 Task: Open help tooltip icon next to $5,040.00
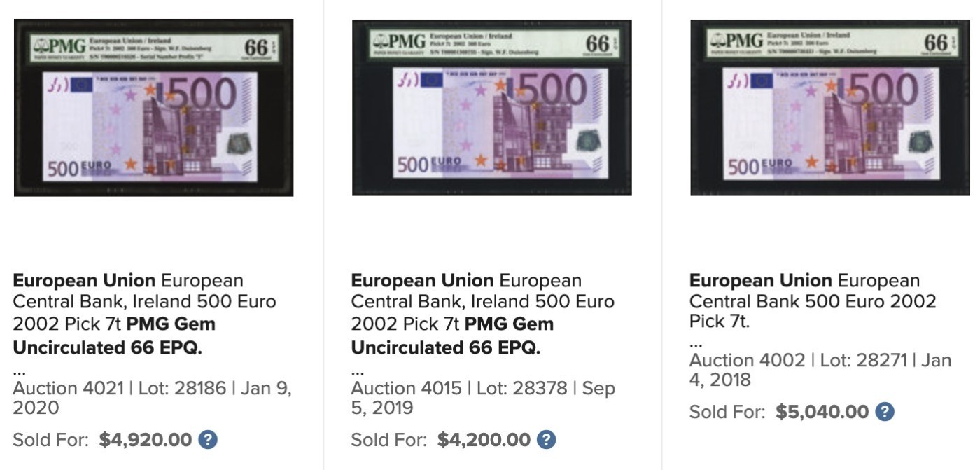pos(885,412)
